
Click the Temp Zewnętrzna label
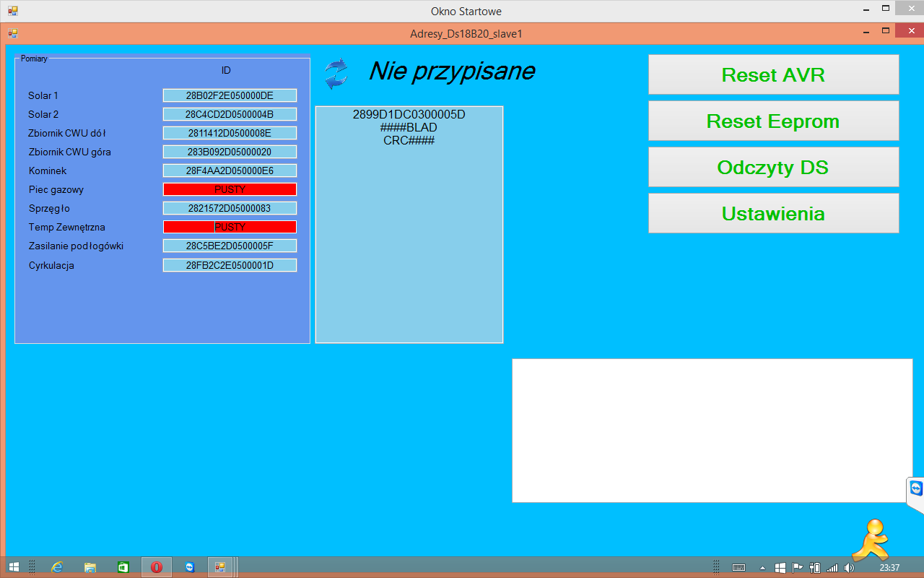tap(66, 227)
